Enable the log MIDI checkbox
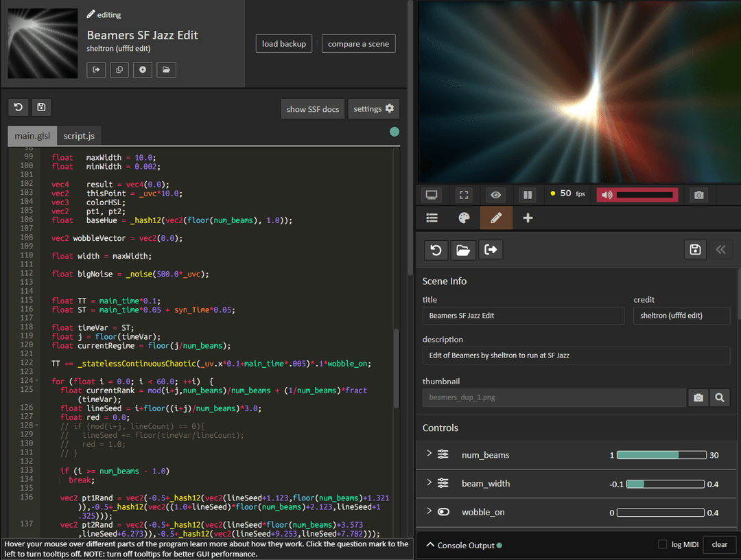The image size is (741, 560). 663,544
